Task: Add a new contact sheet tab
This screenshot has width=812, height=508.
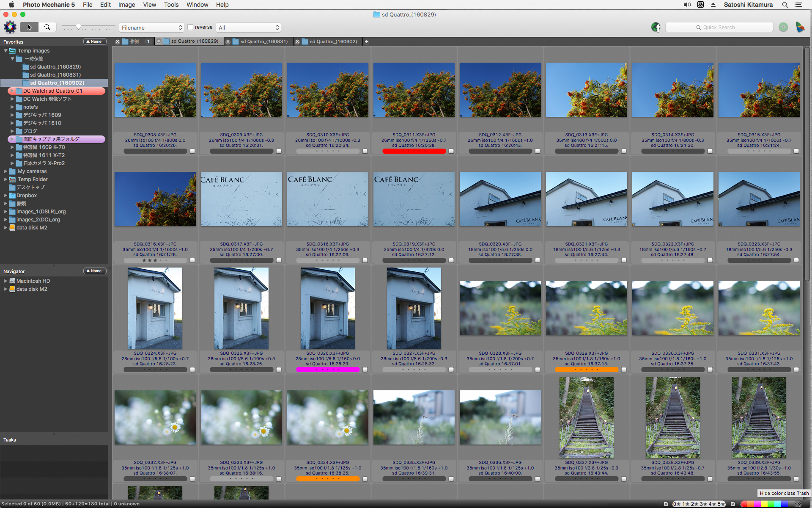Action: pyautogui.click(x=367, y=41)
